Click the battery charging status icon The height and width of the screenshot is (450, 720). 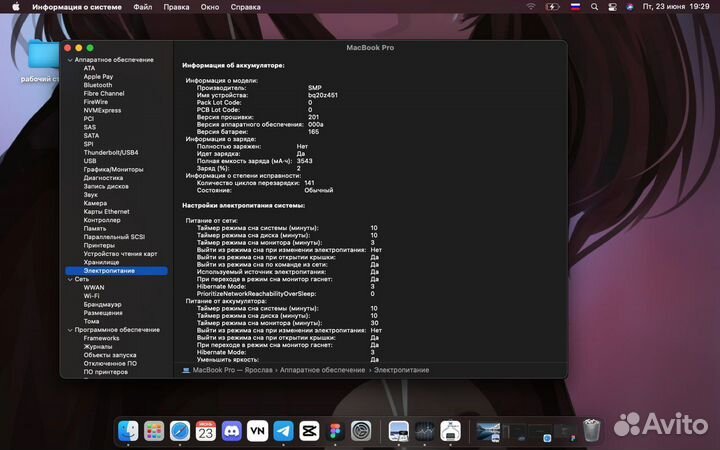point(552,7)
